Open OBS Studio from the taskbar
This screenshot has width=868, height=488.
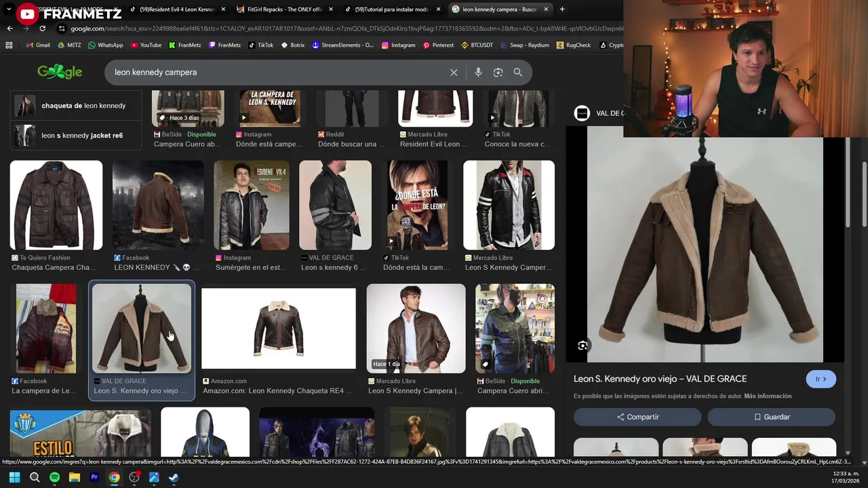pyautogui.click(x=134, y=477)
